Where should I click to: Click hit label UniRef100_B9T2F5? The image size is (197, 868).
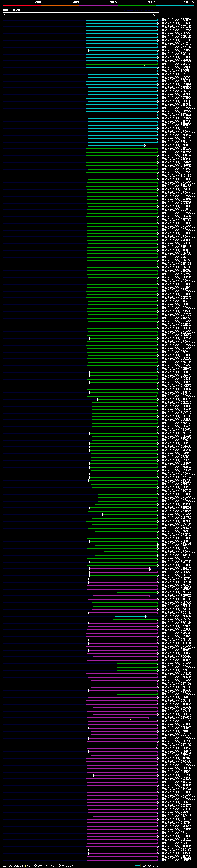pyautogui.click(x=177, y=43)
